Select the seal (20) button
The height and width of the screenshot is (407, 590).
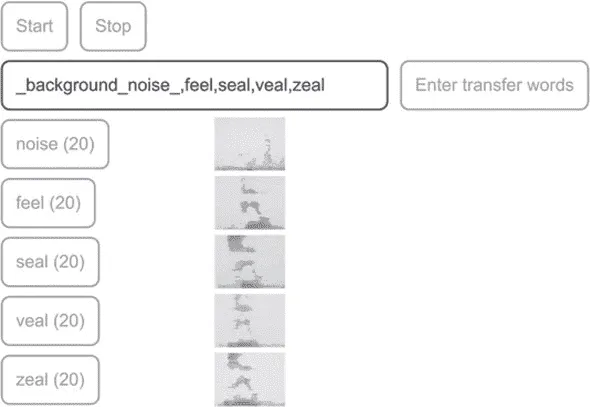[x=50, y=262]
